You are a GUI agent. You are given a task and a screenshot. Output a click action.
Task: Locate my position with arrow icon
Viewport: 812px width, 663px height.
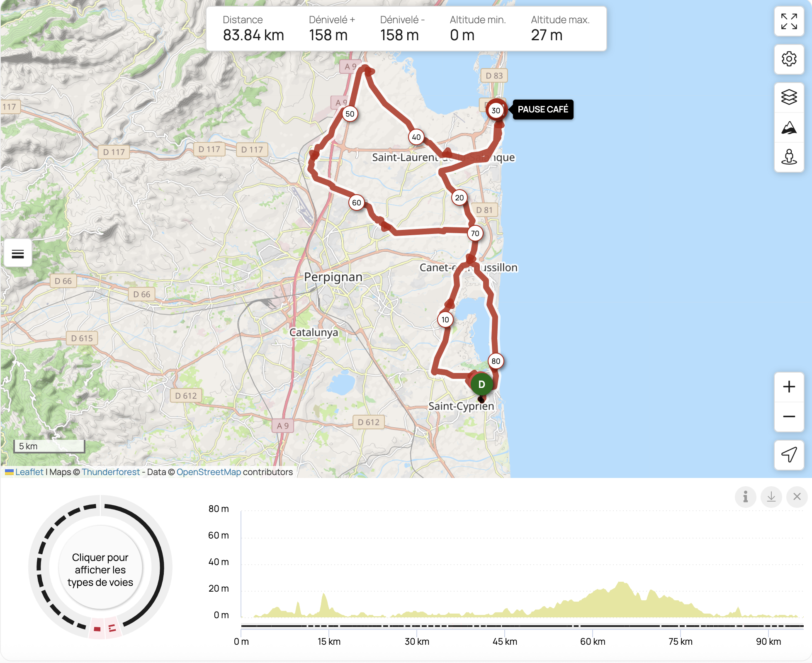[x=789, y=455]
